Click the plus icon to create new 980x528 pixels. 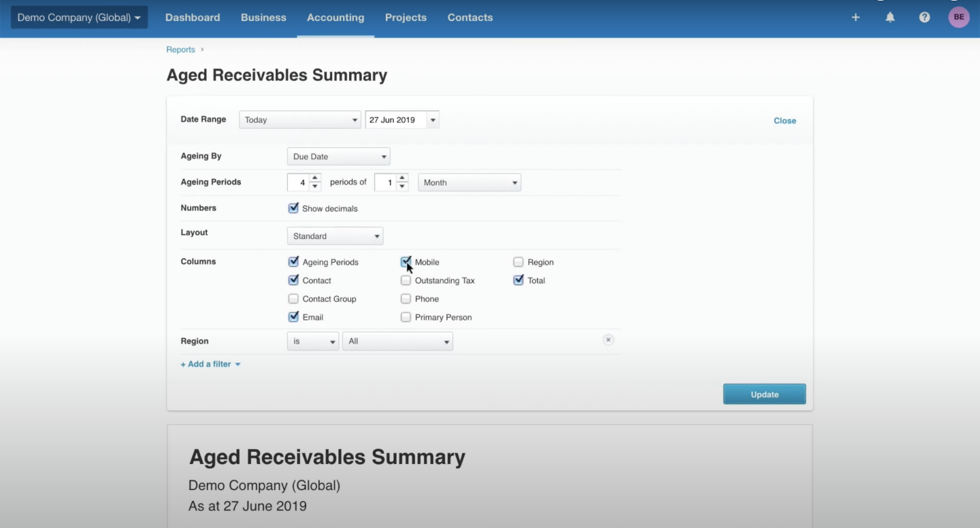click(855, 18)
